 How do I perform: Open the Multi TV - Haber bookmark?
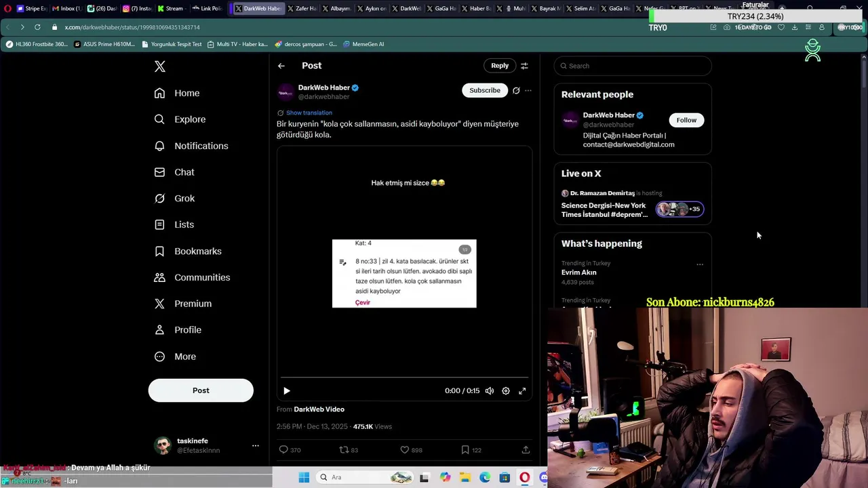pos(237,44)
